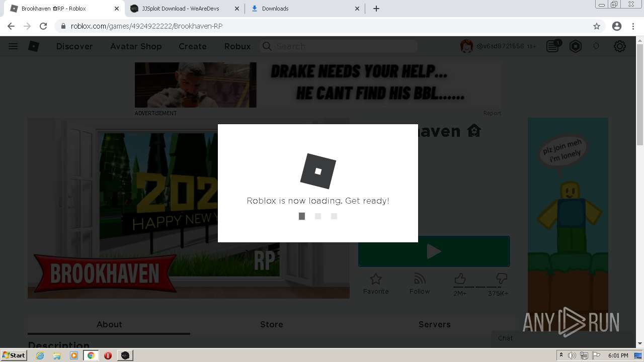The width and height of the screenshot is (644, 362).
Task: Select the Store tab
Action: click(272, 324)
